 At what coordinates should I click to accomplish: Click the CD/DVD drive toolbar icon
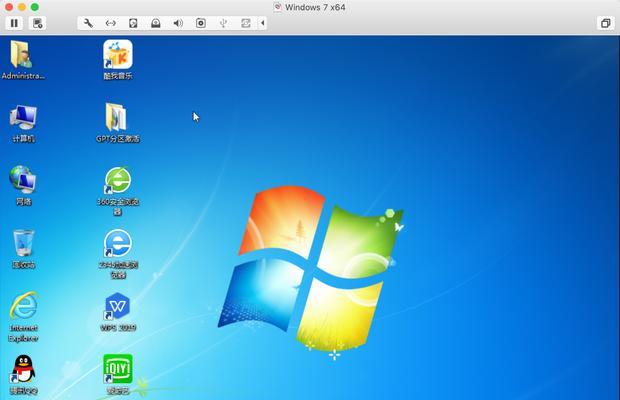click(x=156, y=23)
